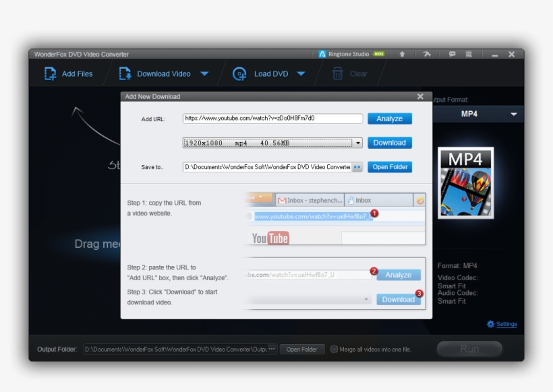The height and width of the screenshot is (392, 553).
Task: Click the upload arrow icon in title bar
Action: (402, 54)
